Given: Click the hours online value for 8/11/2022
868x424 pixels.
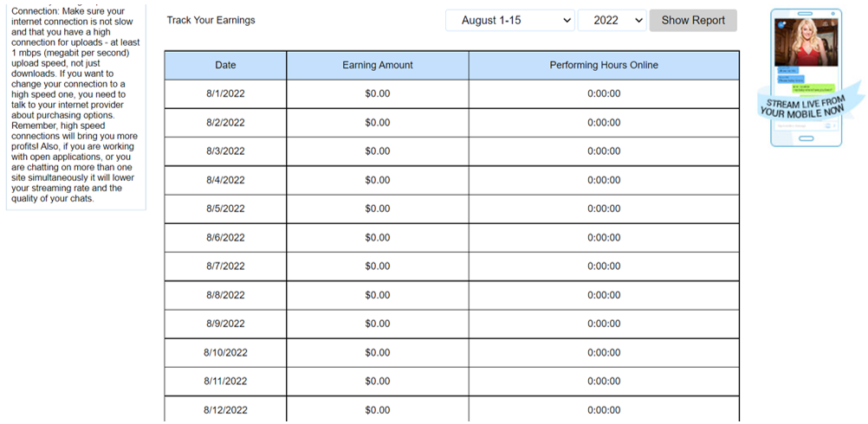Looking at the screenshot, I should pyautogui.click(x=604, y=382).
